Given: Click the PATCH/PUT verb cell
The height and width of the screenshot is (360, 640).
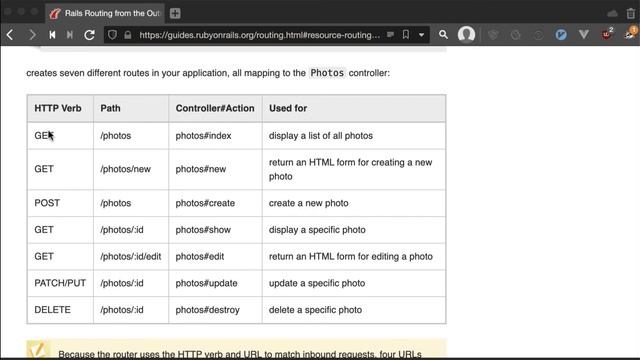Looking at the screenshot, I should click(x=60, y=283).
